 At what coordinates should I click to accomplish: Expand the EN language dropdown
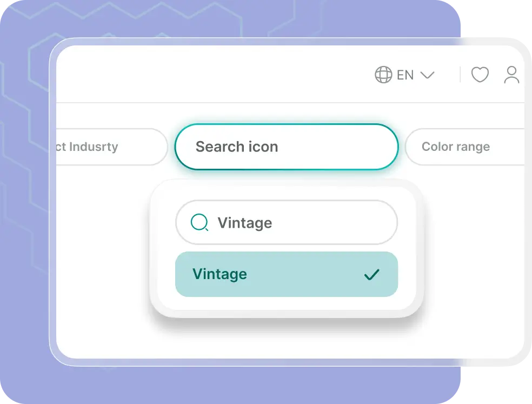(428, 75)
